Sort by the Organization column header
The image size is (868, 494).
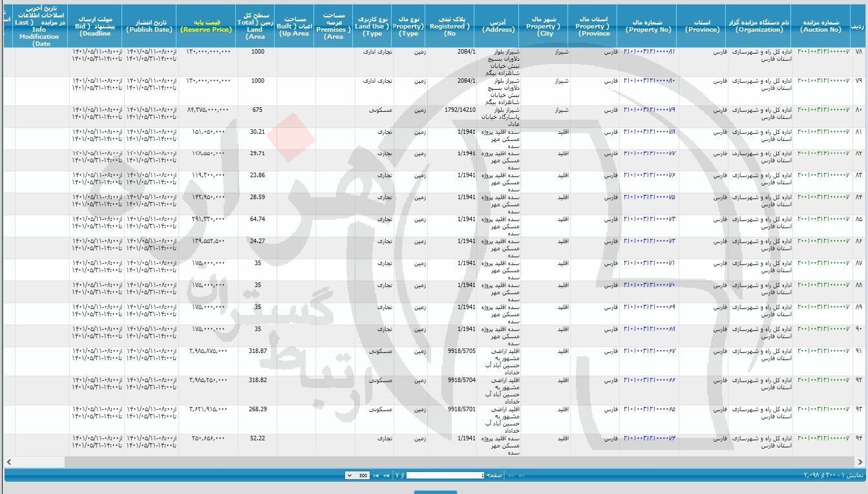759,26
